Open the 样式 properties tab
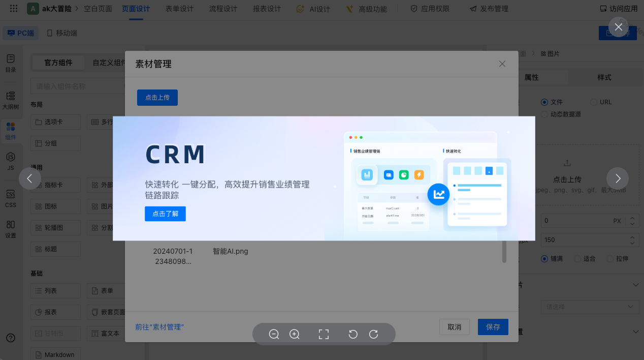 (x=604, y=77)
